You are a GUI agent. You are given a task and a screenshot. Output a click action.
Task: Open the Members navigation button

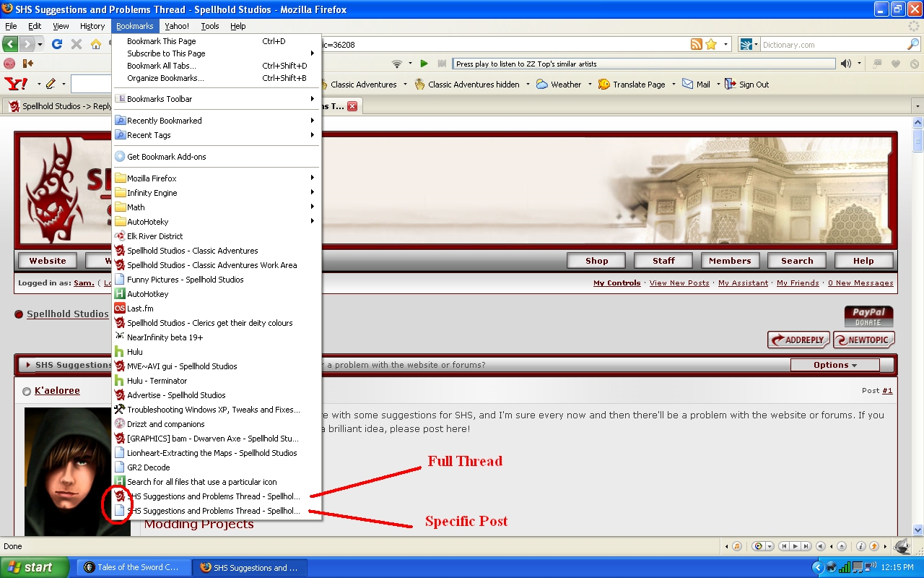click(730, 261)
